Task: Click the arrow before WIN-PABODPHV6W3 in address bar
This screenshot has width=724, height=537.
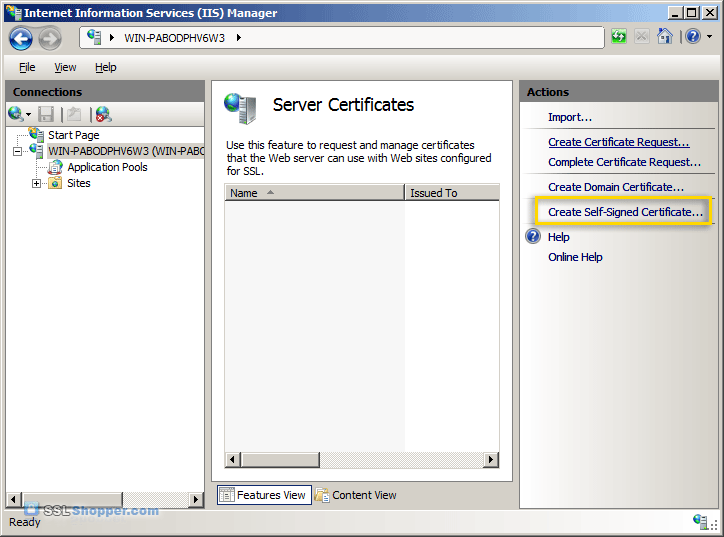Action: click(111, 37)
